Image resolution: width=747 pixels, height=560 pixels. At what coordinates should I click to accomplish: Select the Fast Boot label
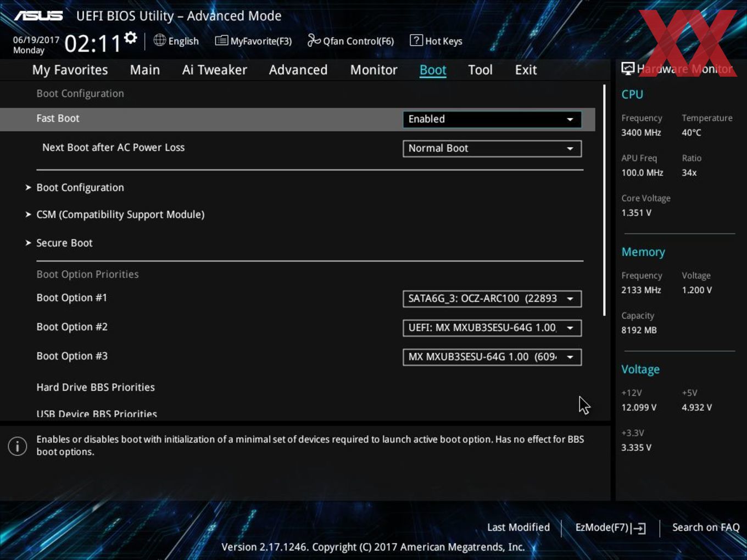click(58, 119)
